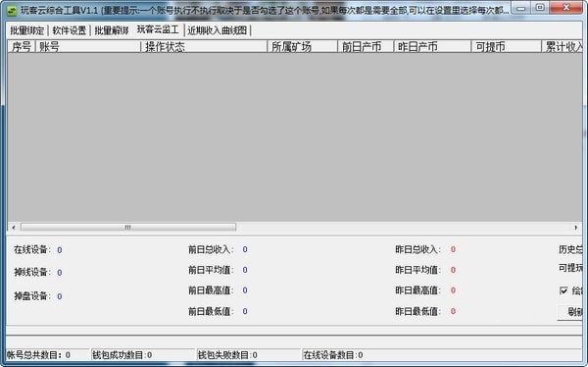588x367 pixels.
Task: Click the 前日最高值 label
Action: [x=211, y=290]
